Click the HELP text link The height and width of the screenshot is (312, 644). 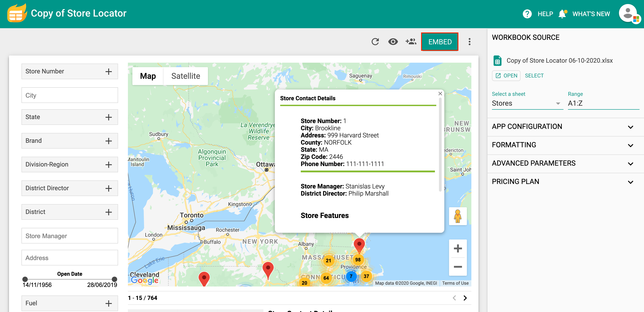pyautogui.click(x=545, y=14)
